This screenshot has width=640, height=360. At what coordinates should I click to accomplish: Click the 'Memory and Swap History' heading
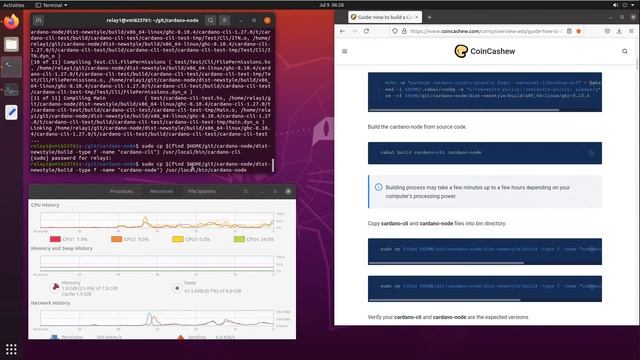[62, 248]
